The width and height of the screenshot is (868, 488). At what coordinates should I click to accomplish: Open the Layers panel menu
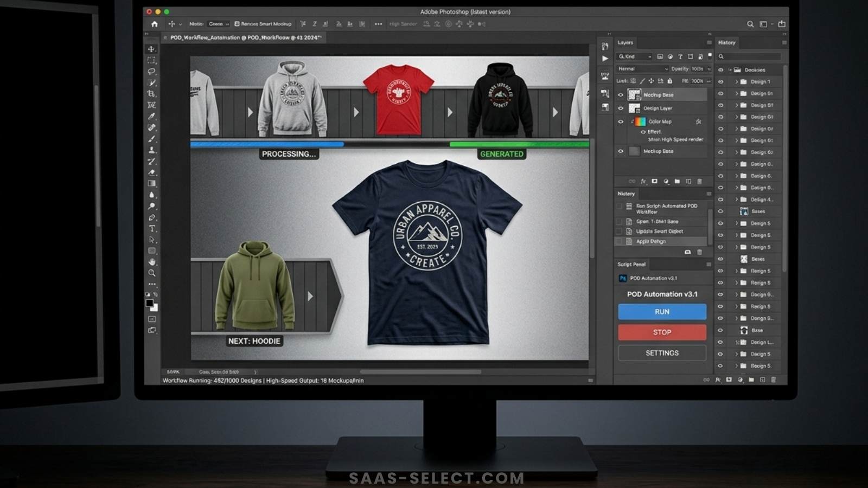[x=709, y=42]
